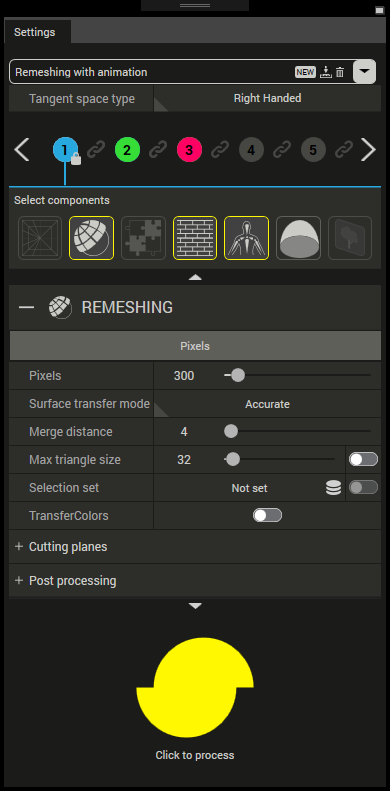The image size is (390, 791).
Task: Enable the TransferColors toggle
Action: pos(267,516)
